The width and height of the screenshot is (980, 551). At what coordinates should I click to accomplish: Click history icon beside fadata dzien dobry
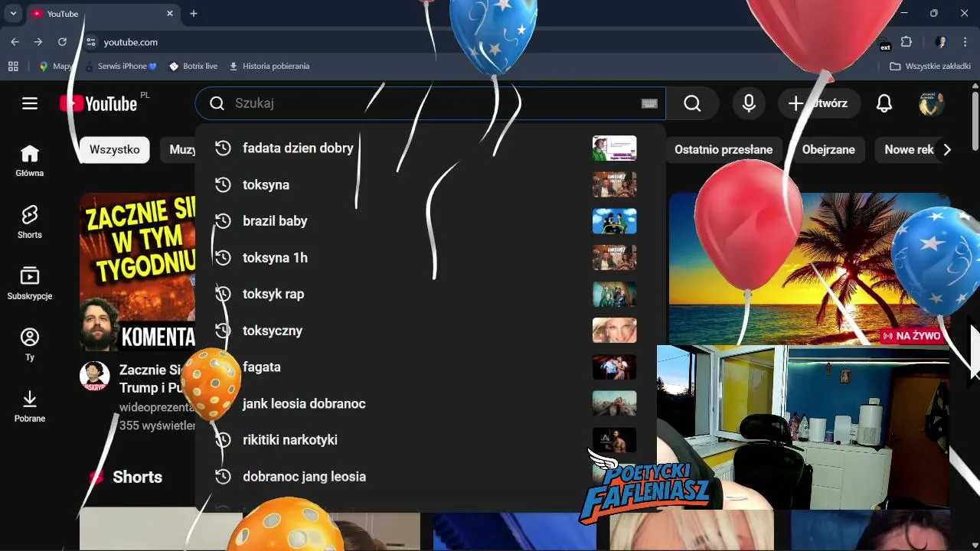pos(223,148)
